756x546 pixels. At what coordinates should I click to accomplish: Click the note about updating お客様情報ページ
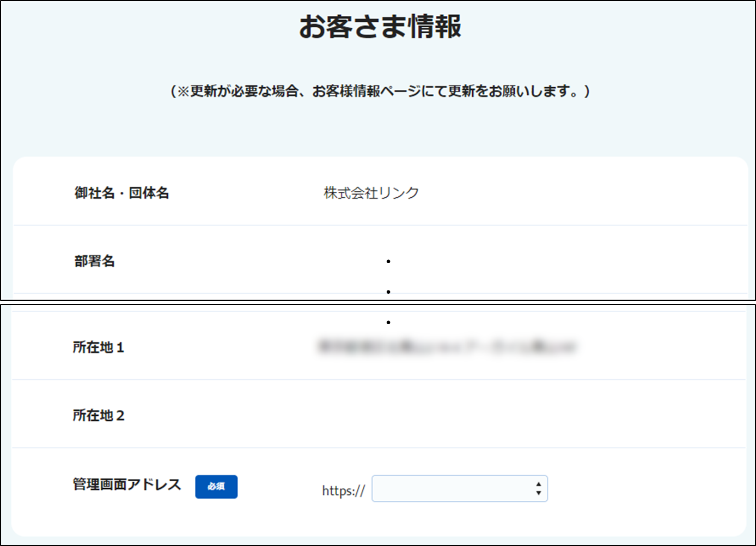point(380,91)
